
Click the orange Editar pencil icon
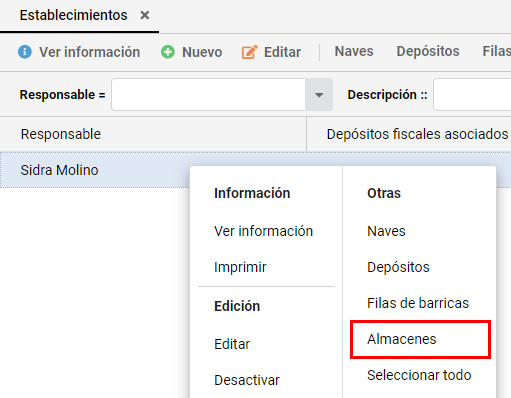point(250,52)
